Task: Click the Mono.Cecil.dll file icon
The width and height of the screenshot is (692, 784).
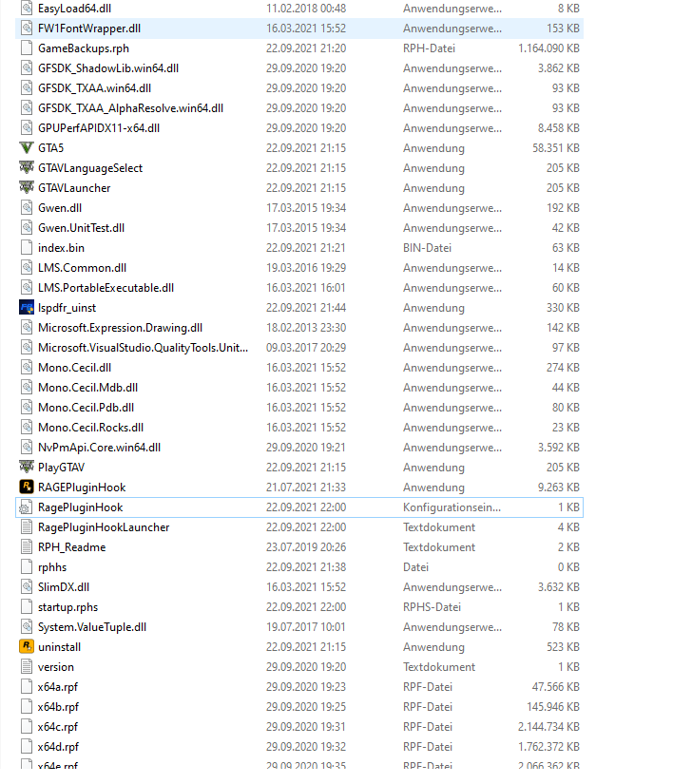Action: pyautogui.click(x=27, y=368)
